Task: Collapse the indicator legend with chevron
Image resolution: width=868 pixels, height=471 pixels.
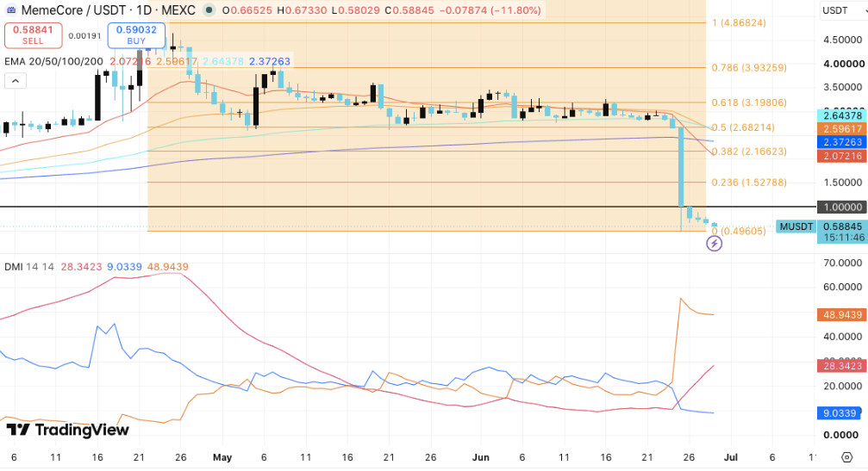Action: pos(16,81)
